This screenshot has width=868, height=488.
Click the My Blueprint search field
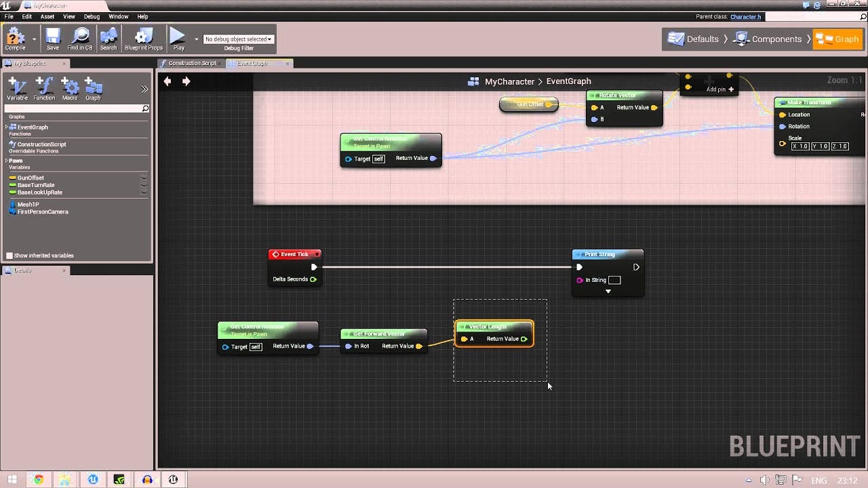(x=76, y=108)
